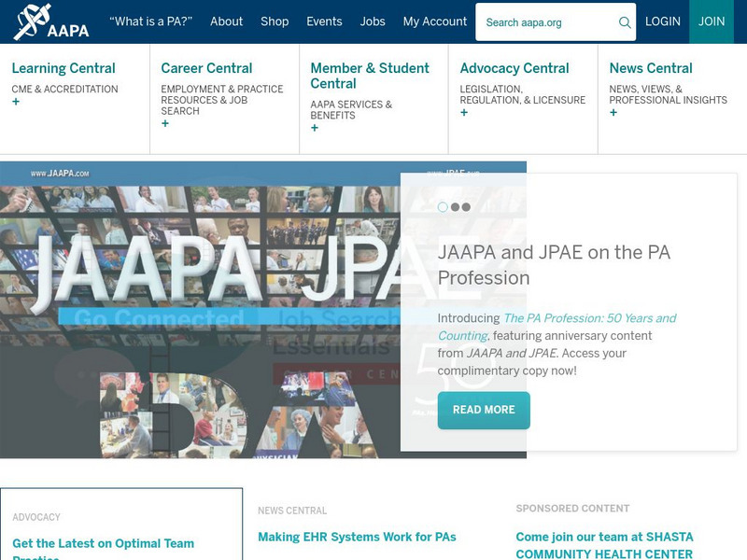Image resolution: width=747 pixels, height=560 pixels.
Task: Open the Jobs menu item
Action: (373, 21)
